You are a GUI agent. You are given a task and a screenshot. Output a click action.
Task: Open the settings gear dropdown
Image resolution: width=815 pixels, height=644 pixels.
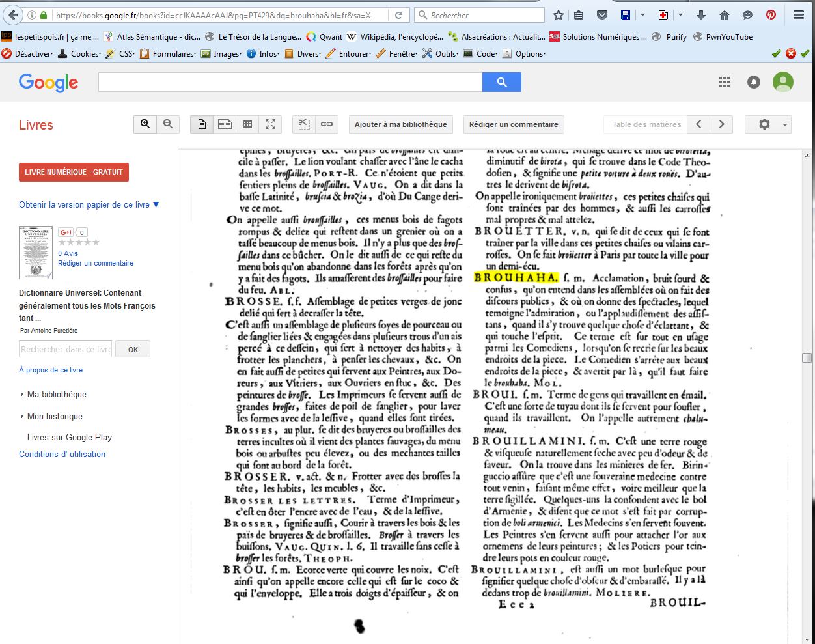pos(768,124)
